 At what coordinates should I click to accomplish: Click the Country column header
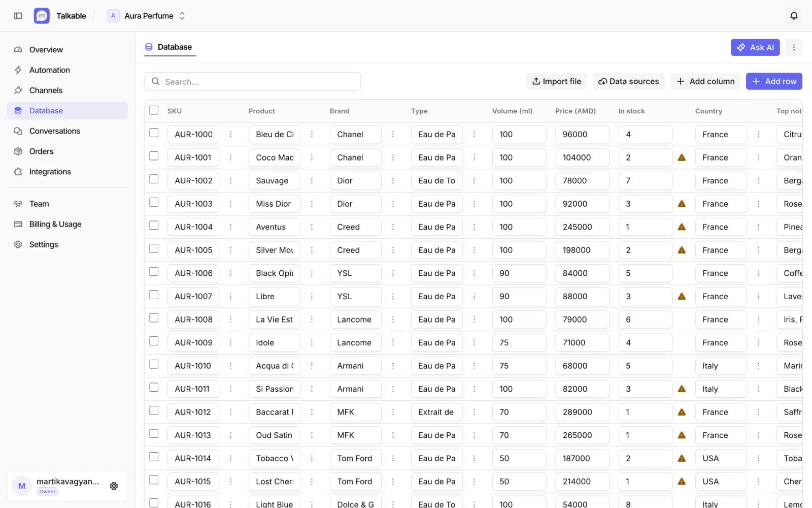pos(708,111)
